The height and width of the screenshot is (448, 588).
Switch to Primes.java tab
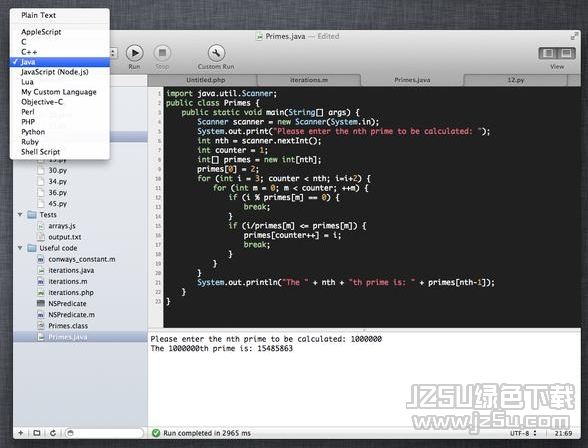click(412, 80)
